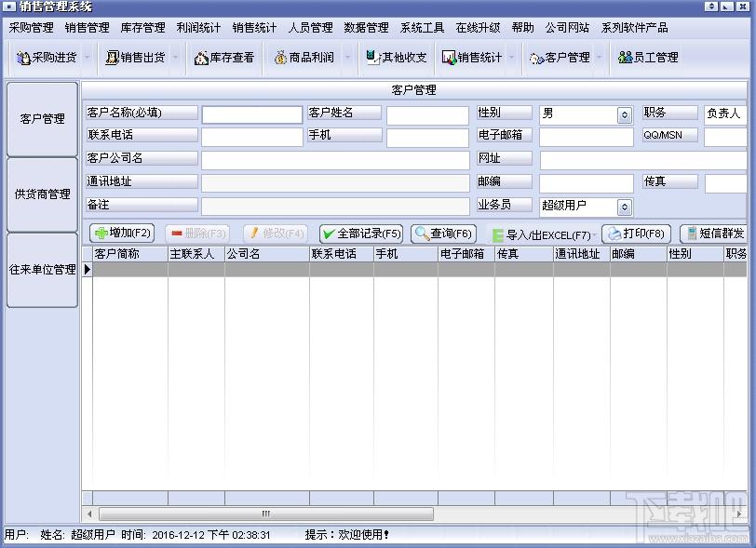Screen dimensions: 756x548
Task: Click the 打印(F8) printer button
Action: coord(637,234)
